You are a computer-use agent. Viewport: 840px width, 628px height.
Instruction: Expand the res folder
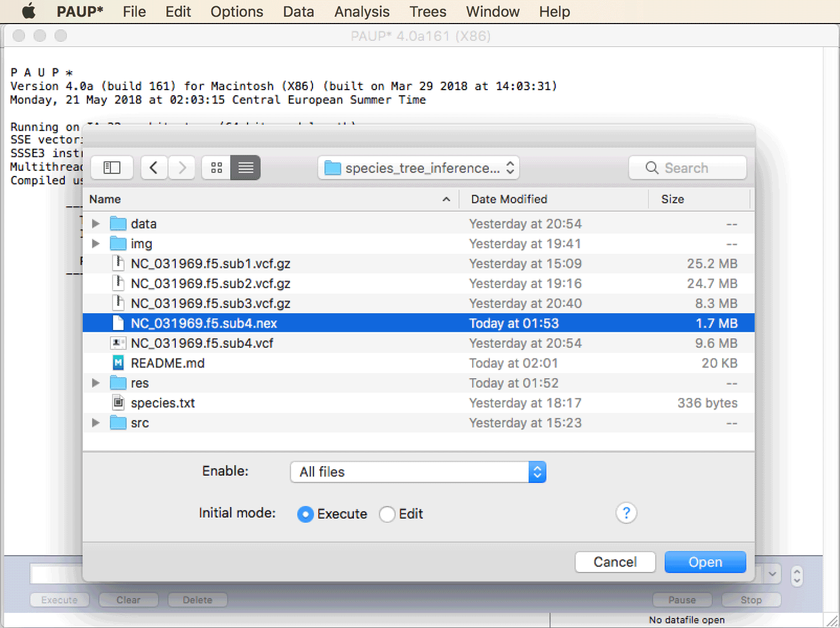pyautogui.click(x=96, y=383)
